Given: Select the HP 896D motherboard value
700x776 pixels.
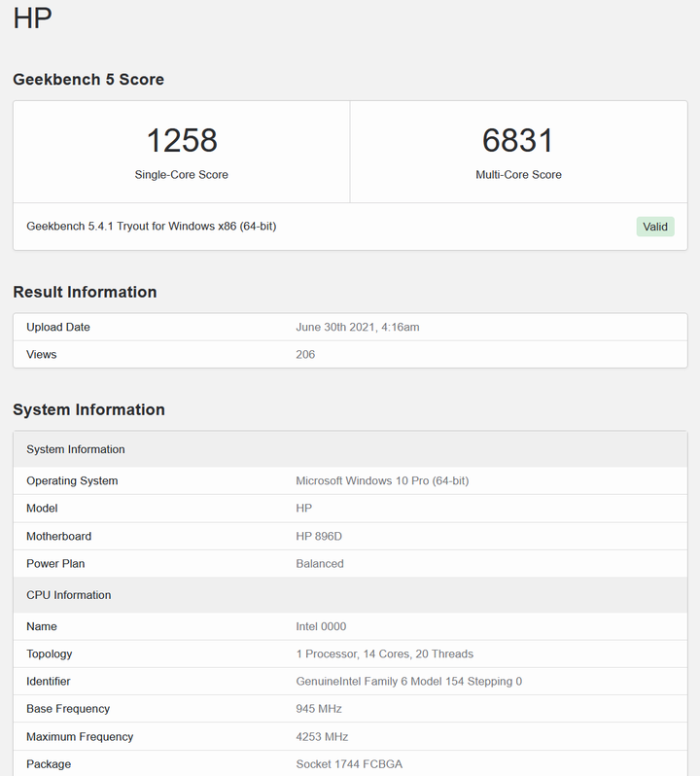Looking at the screenshot, I should (x=319, y=537).
